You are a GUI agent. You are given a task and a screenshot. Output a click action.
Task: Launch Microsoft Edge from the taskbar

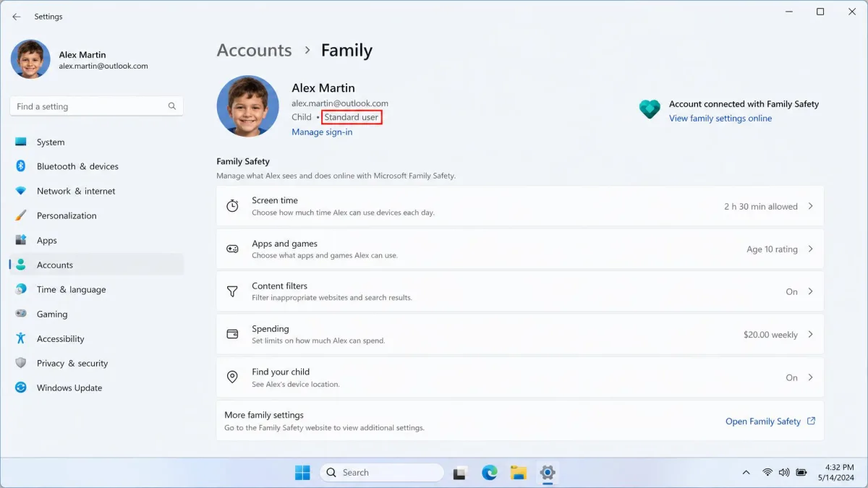click(x=490, y=473)
